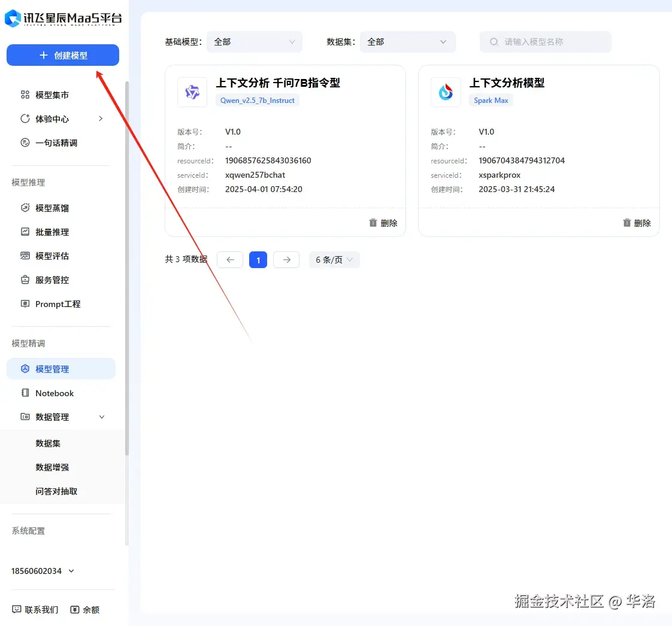Viewport: 672px width, 626px height.
Task: Click resourceId 1906704384794312704
Action: pos(522,160)
